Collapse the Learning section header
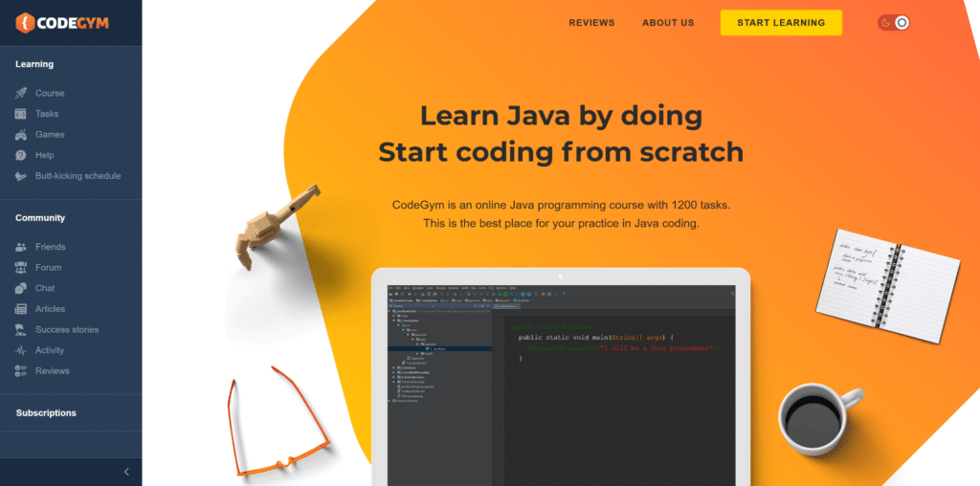Screen dimensions: 980x486 (34, 64)
